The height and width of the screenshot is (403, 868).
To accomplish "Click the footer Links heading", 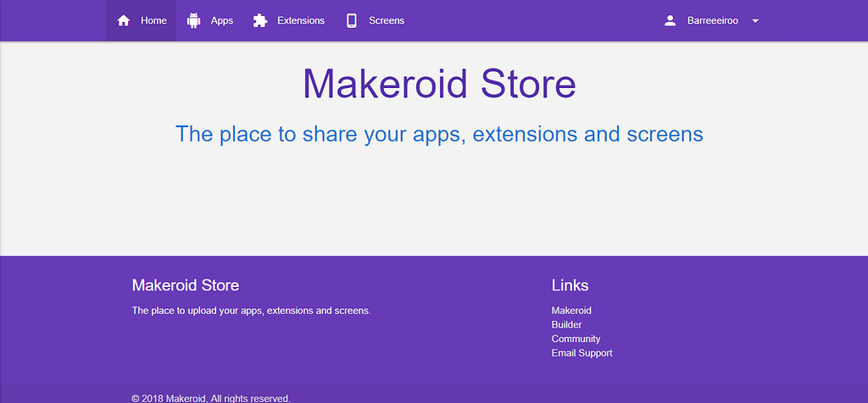I will pyautogui.click(x=570, y=285).
